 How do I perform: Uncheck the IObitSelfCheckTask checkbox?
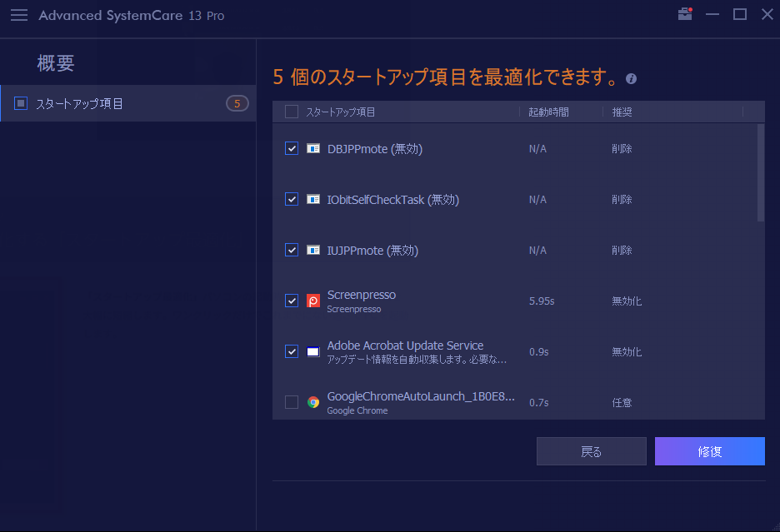(292, 199)
